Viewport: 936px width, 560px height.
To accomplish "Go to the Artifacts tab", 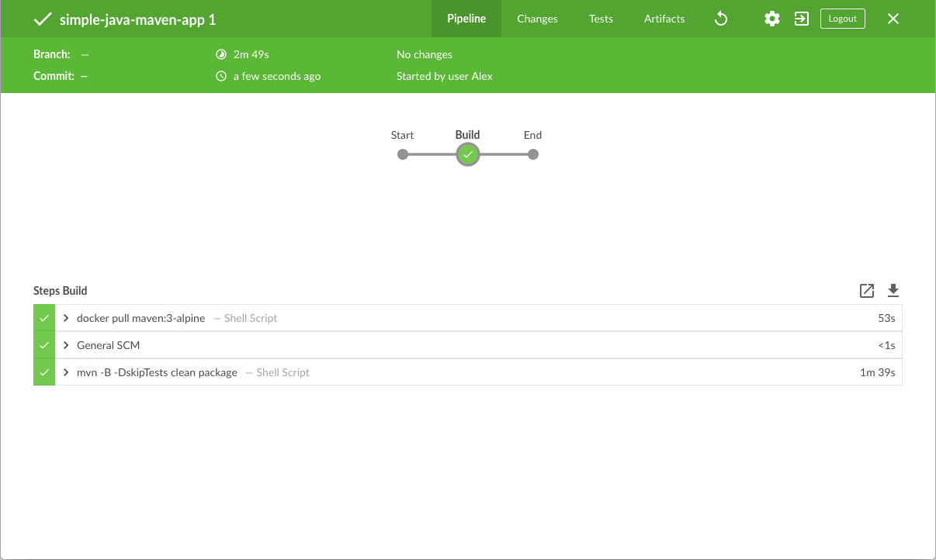I will click(664, 19).
